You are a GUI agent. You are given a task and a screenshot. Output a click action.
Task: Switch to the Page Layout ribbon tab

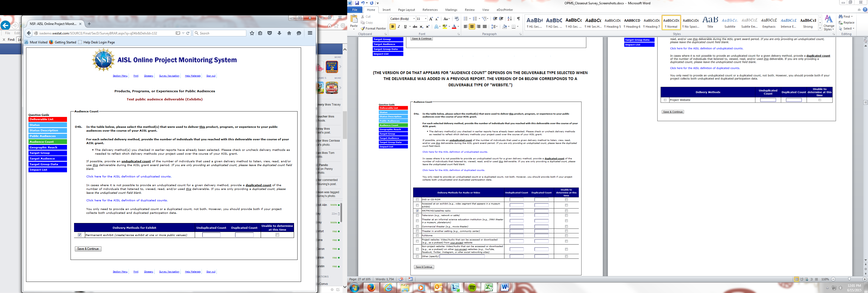[406, 10]
